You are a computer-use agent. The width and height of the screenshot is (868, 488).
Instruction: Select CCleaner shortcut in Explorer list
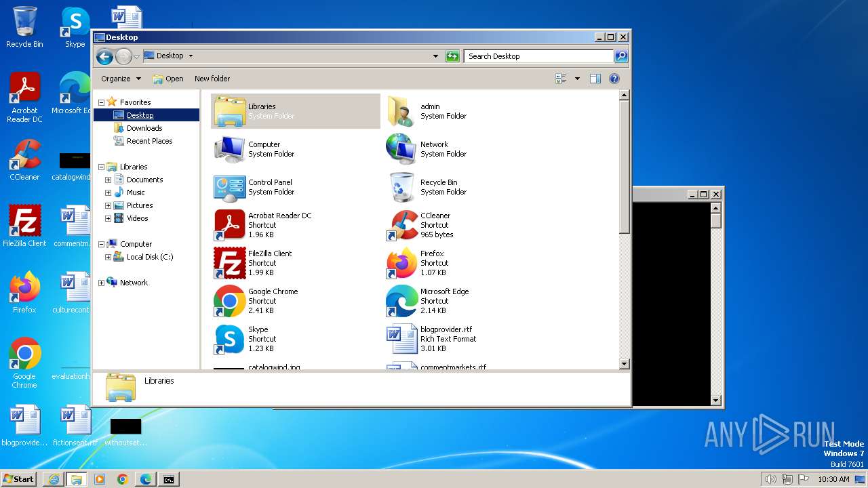(401, 225)
